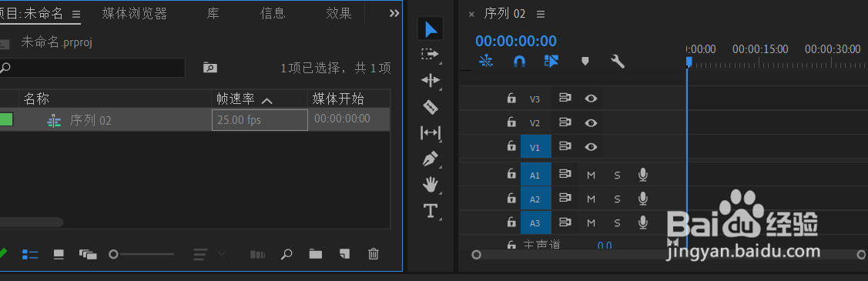Image resolution: width=868 pixels, height=281 pixels.
Task: Switch to the 媒体浏览器 tab
Action: [x=135, y=14]
